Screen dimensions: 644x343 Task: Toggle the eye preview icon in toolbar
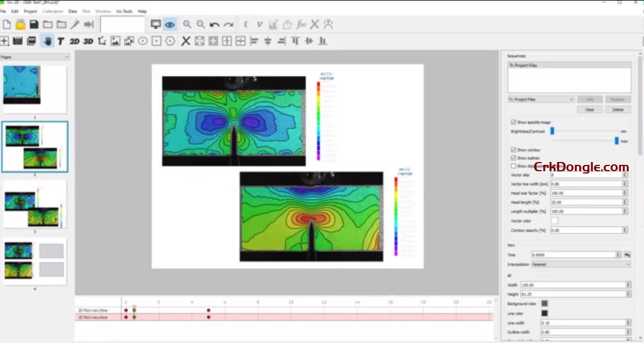coord(170,24)
